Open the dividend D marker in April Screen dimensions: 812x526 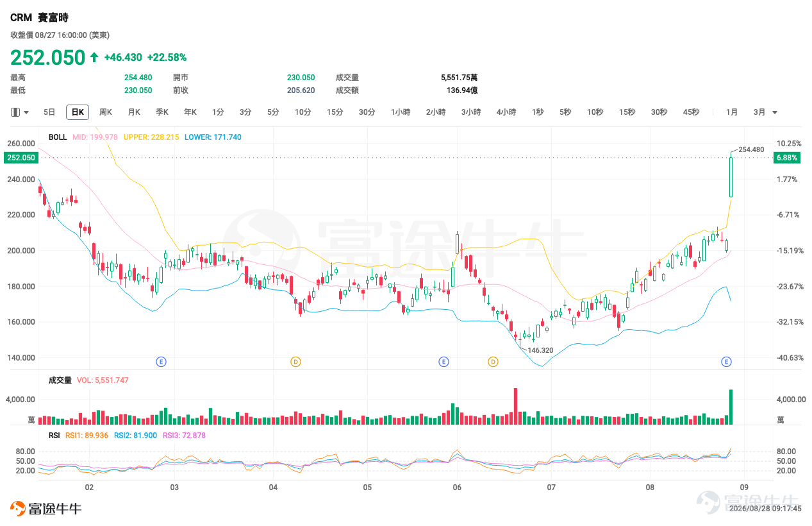tap(295, 362)
